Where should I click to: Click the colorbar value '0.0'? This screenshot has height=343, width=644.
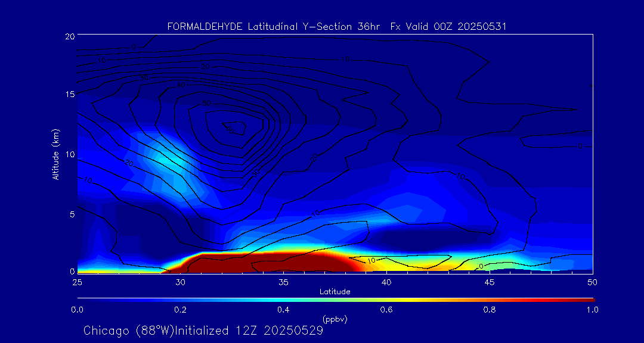coord(77,310)
